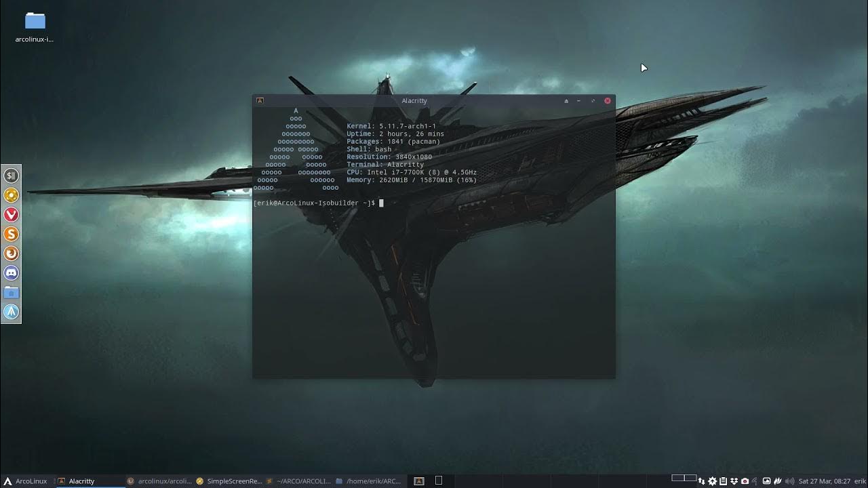The image size is (868, 488).
Task: Open the Dropbox tray icon
Action: tap(734, 481)
